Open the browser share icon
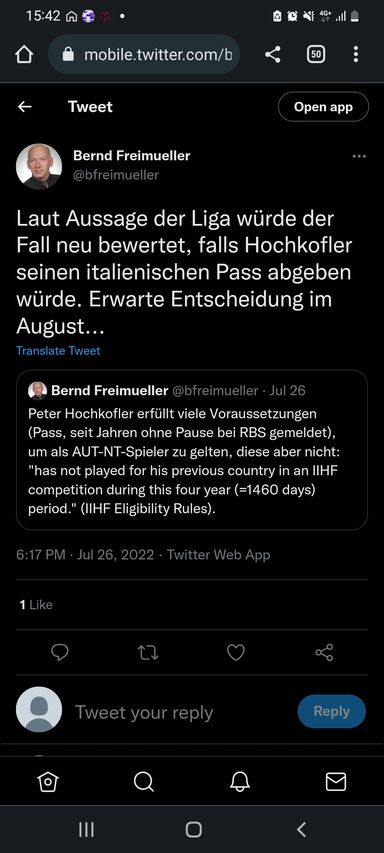The height and width of the screenshot is (853, 384). pyautogui.click(x=272, y=54)
